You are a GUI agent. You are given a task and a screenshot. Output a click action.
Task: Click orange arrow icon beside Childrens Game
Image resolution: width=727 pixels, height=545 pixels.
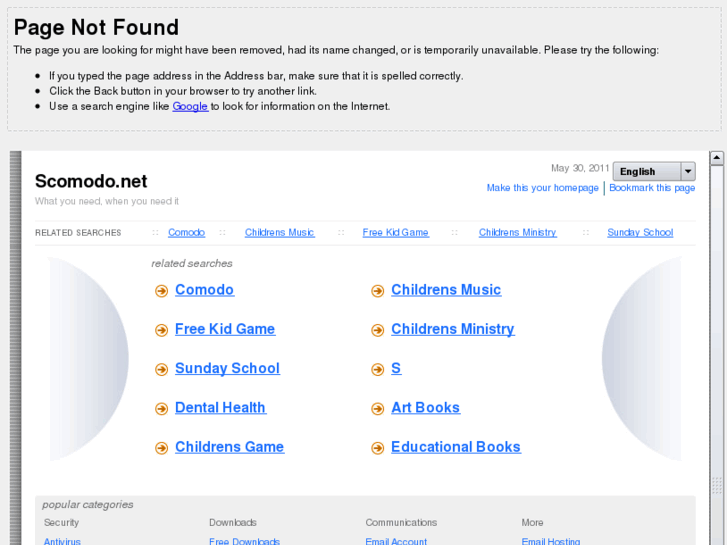[161, 448]
